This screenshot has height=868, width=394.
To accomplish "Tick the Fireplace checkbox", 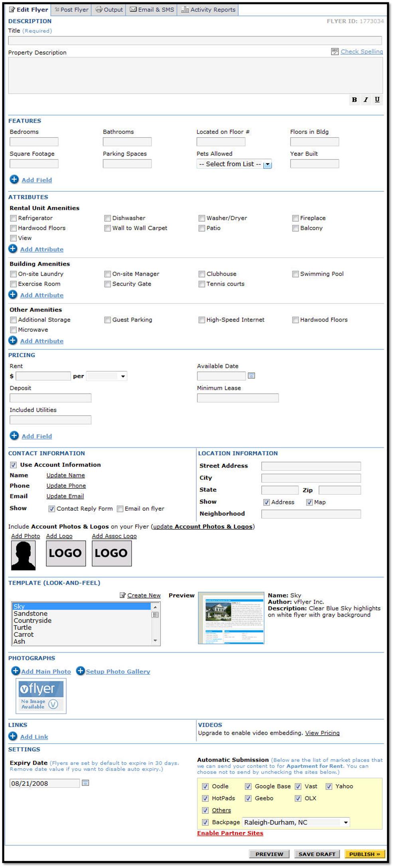I will (295, 218).
